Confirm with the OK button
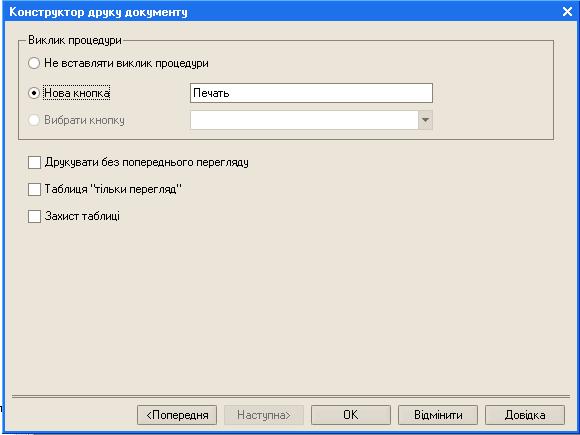 point(351,415)
